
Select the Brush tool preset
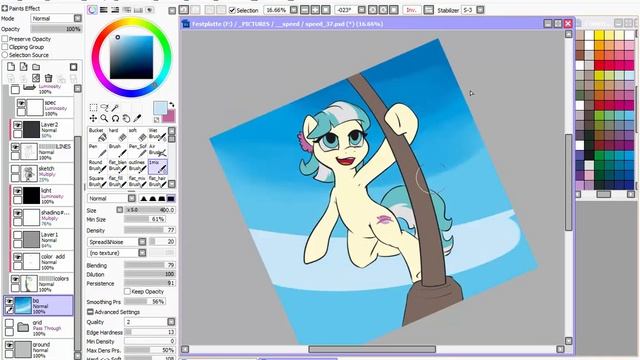pyautogui.click(x=118, y=150)
